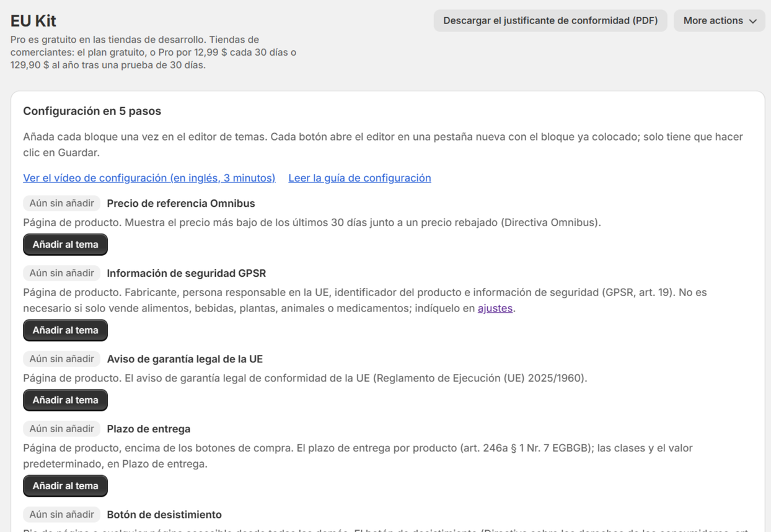Image resolution: width=771 pixels, height=532 pixels.
Task: Click the 'Precio de referencia Omnibus' title
Action: tap(181, 203)
